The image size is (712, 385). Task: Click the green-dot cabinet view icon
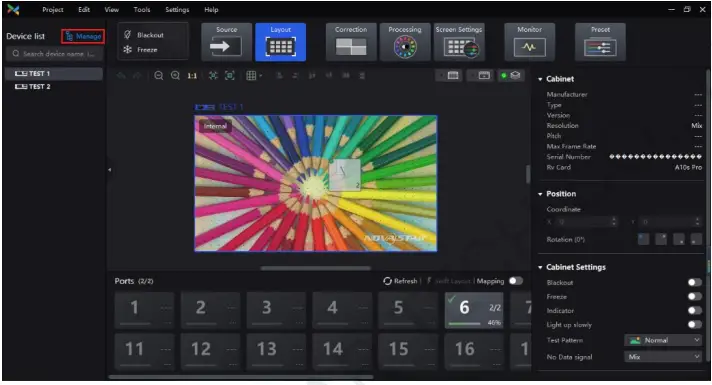pos(510,75)
